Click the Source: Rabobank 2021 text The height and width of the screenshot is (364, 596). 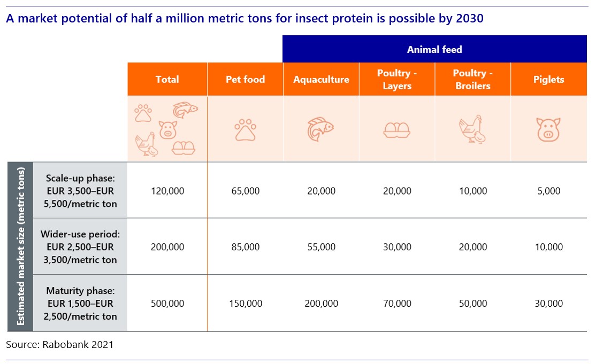coord(59,345)
